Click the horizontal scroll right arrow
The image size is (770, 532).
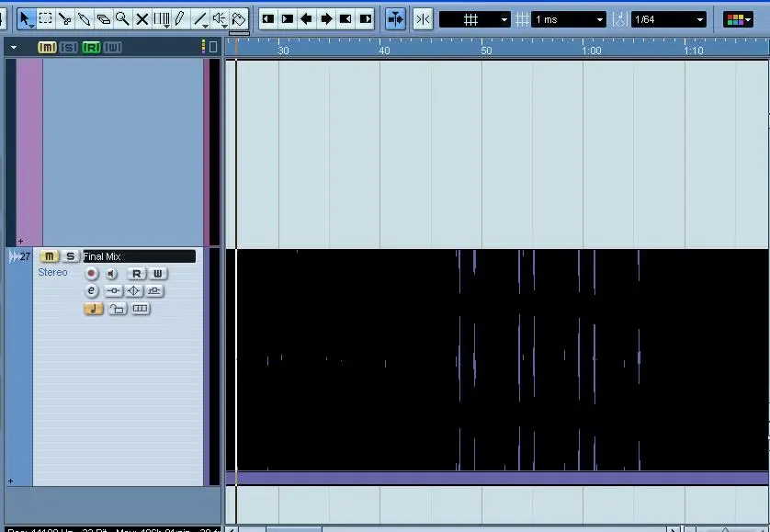click(674, 529)
